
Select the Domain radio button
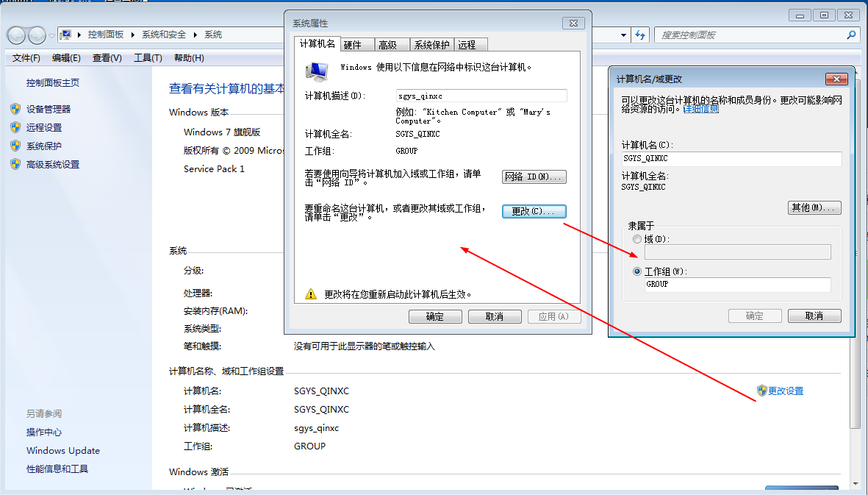(x=636, y=239)
